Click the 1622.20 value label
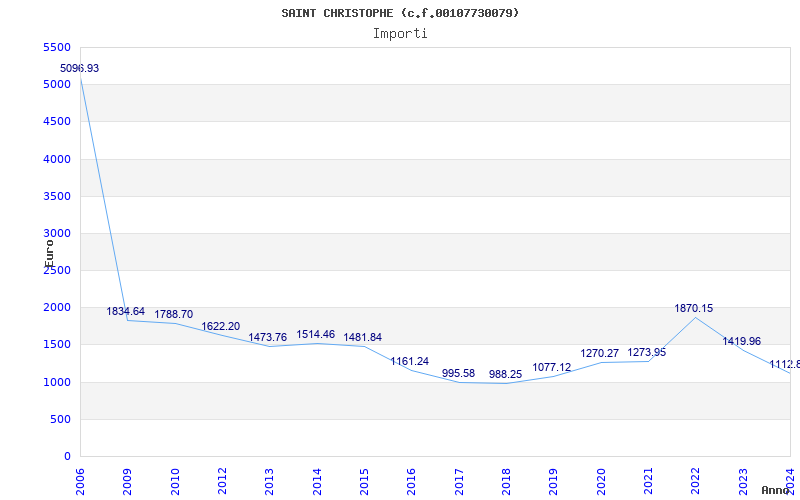The height and width of the screenshot is (500, 800). (220, 327)
